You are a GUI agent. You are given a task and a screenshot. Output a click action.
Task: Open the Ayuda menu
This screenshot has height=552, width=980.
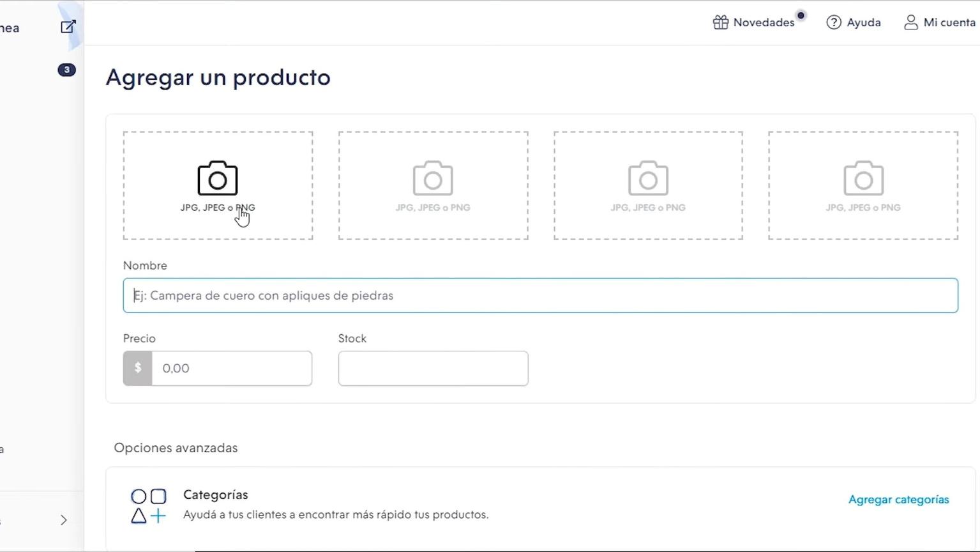[863, 23]
